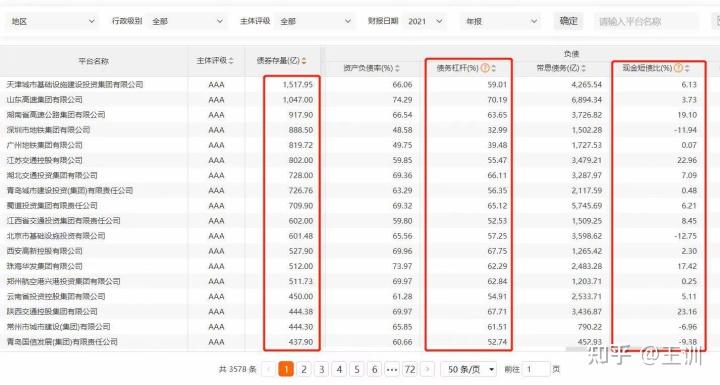Viewport: 720px width, 385px height.
Task: Open 深圳市地铁集团有限公司 row
Action: click(360, 130)
